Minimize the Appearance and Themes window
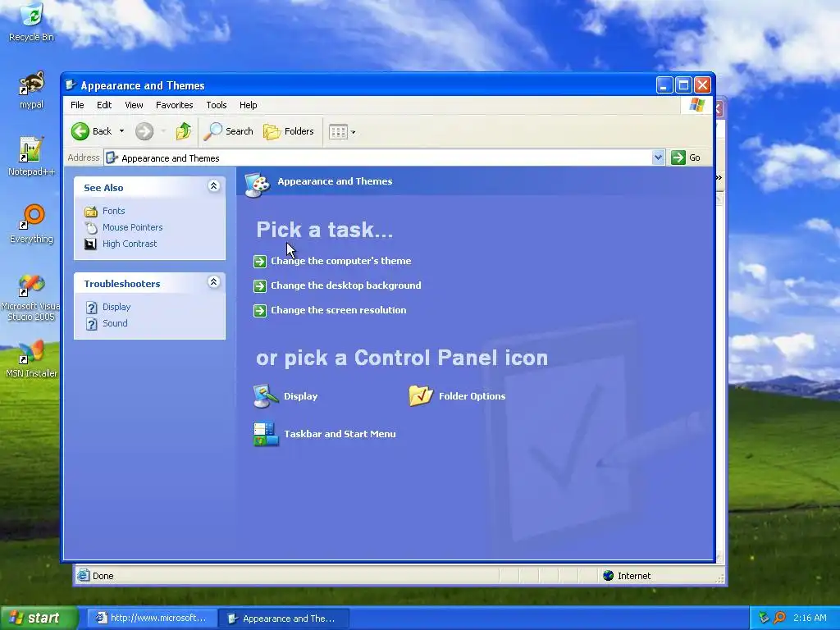 [664, 85]
